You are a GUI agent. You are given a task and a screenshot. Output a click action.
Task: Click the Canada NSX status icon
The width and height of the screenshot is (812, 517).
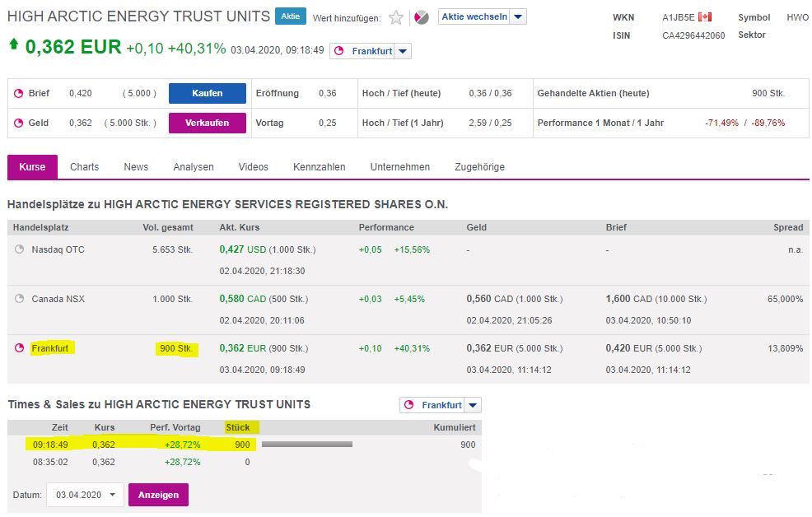pyautogui.click(x=20, y=299)
